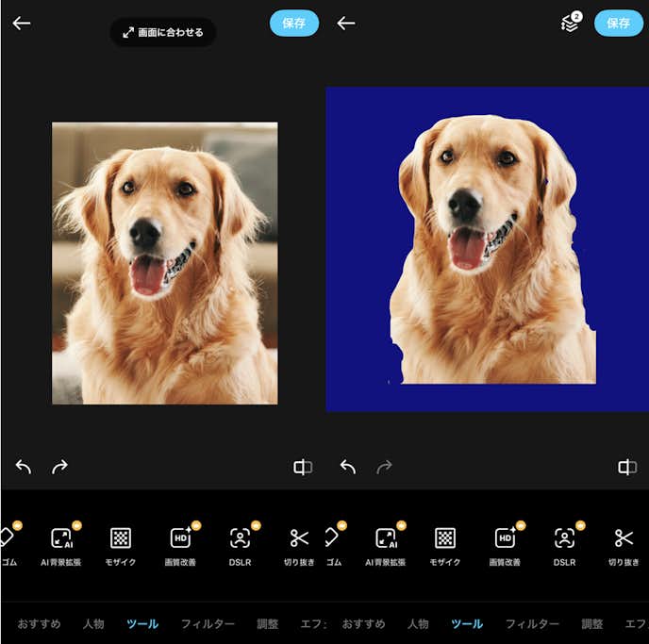Select the モザイク tool in the left panel
Viewport: 649px width, 644px height.
pyautogui.click(x=121, y=546)
